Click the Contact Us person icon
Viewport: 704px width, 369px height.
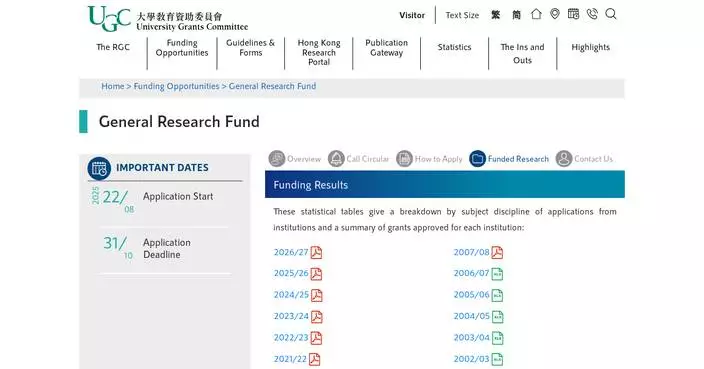pos(564,158)
